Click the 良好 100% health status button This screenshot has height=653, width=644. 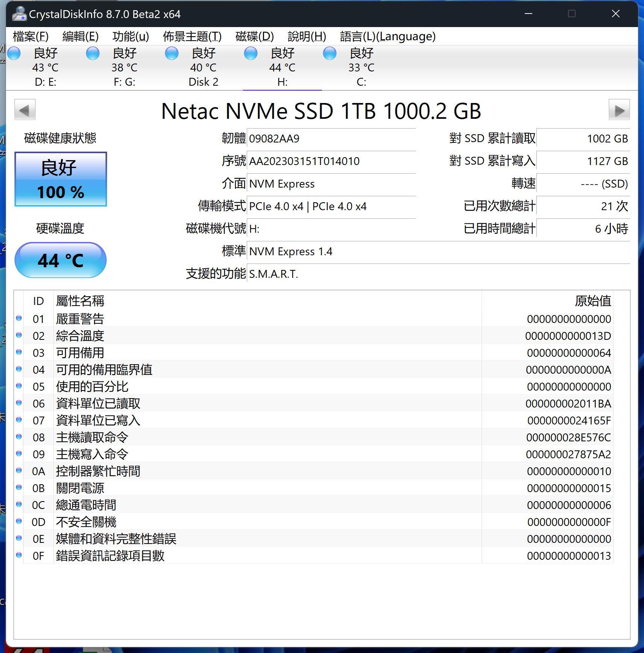pyautogui.click(x=61, y=179)
